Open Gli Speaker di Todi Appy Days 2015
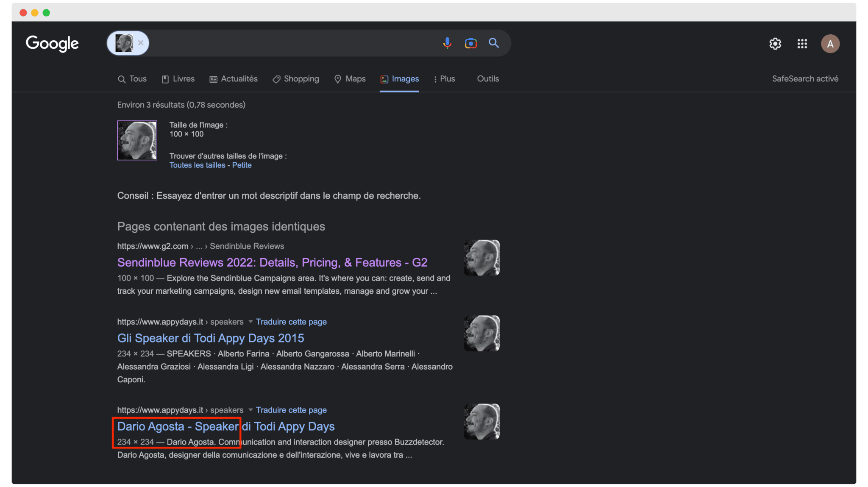 click(211, 338)
